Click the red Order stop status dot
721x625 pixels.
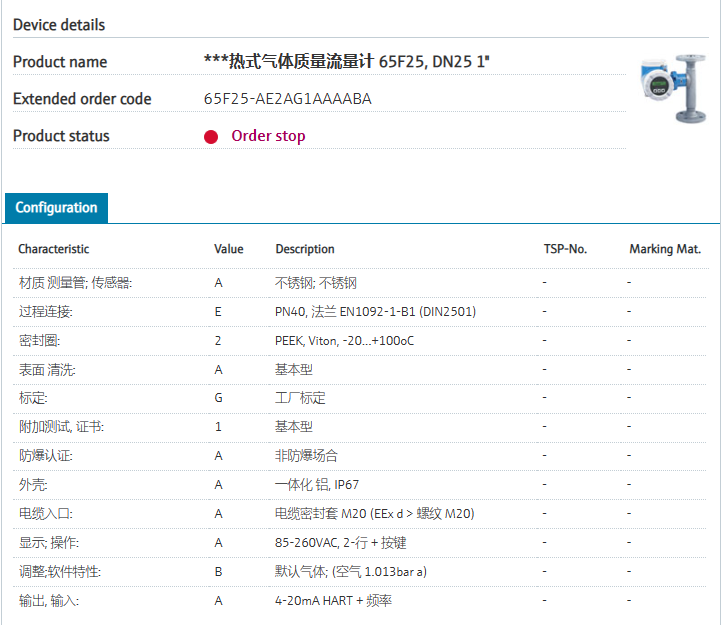tap(211, 137)
